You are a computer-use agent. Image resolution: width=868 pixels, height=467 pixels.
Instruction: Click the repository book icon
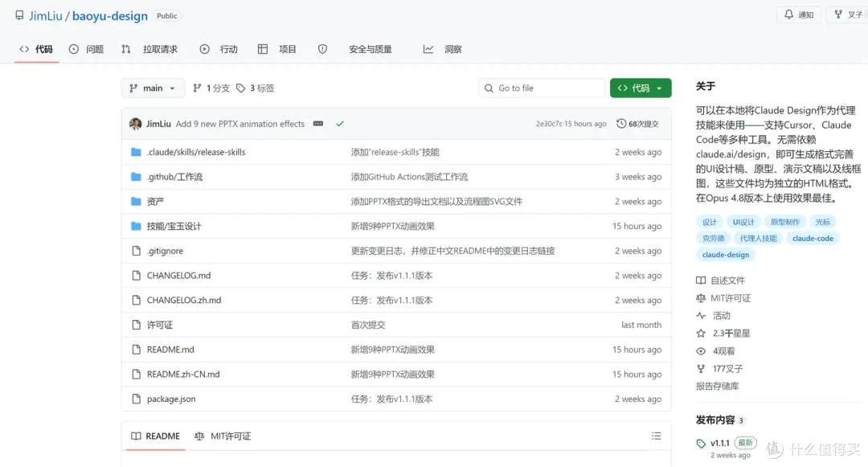click(x=19, y=15)
